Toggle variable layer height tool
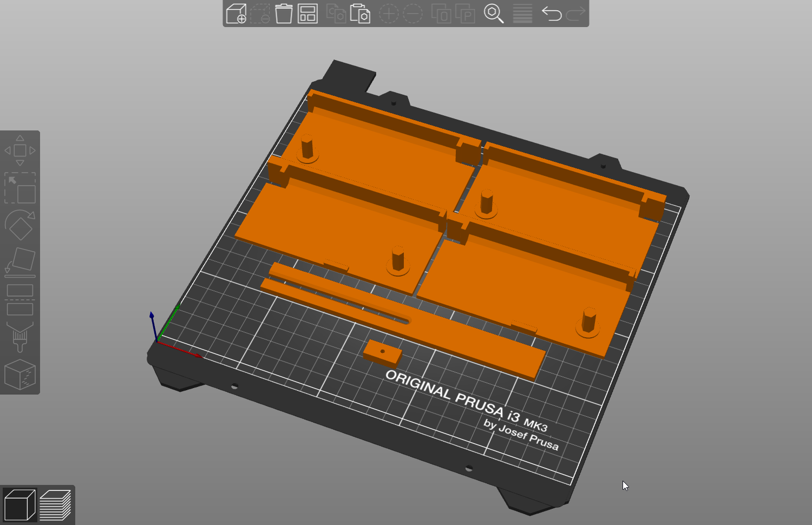This screenshot has width=812, height=525. tap(522, 14)
